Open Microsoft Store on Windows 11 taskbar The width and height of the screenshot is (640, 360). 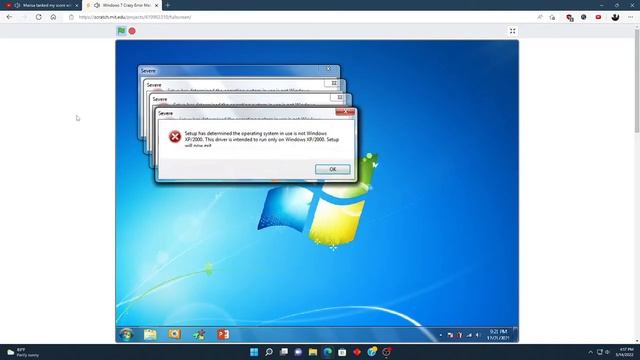(x=342, y=352)
